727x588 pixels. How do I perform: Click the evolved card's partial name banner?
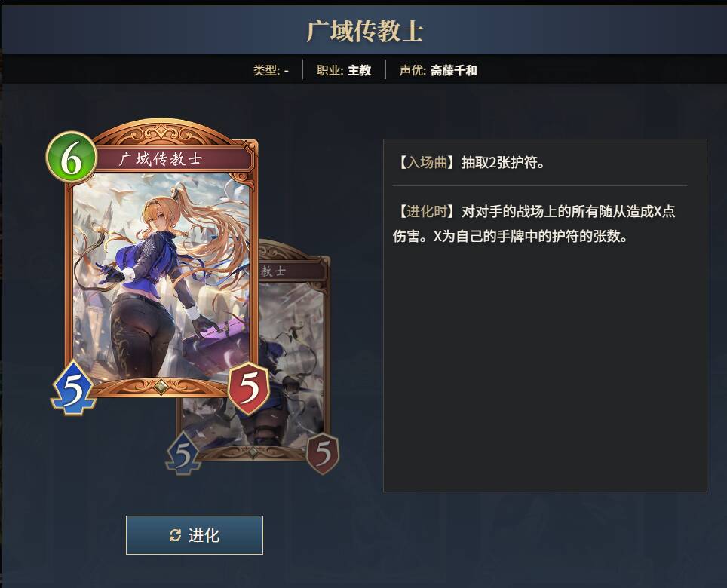click(x=292, y=271)
